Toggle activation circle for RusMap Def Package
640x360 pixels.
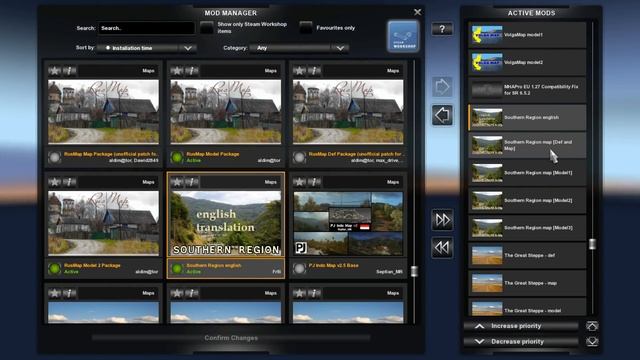tap(299, 157)
